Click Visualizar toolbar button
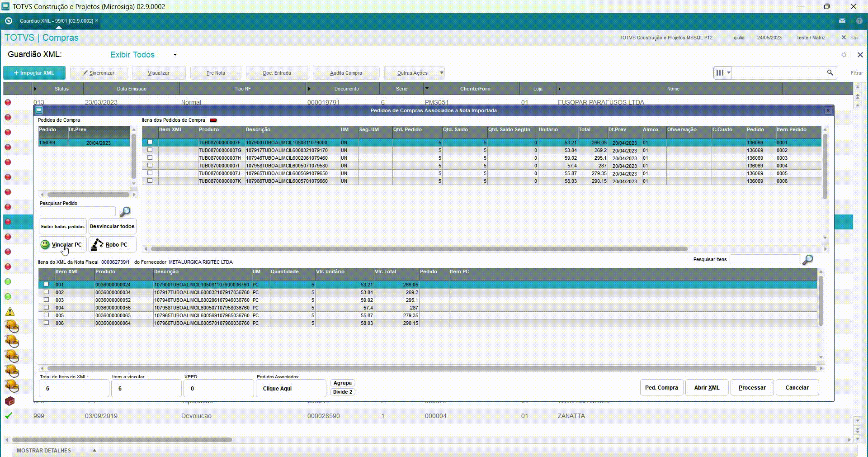 tap(158, 73)
